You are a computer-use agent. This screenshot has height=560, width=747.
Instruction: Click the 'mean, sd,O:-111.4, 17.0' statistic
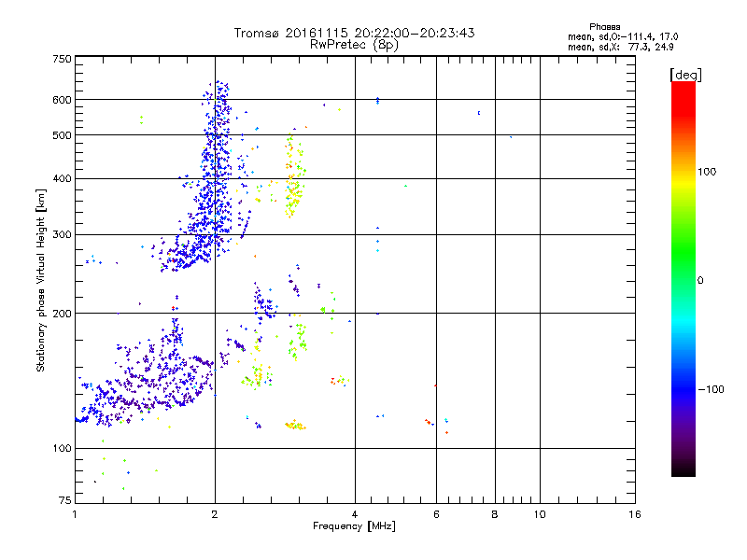tap(623, 36)
